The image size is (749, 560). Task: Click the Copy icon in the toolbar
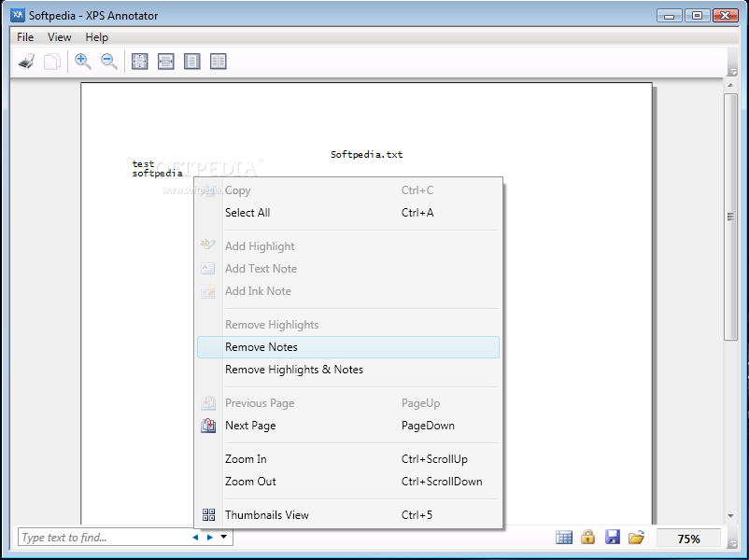52,62
